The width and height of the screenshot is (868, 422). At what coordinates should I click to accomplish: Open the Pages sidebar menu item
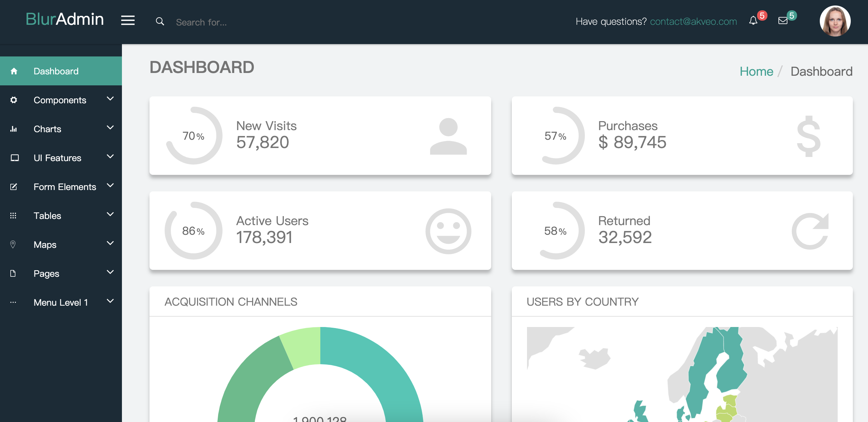coord(46,274)
